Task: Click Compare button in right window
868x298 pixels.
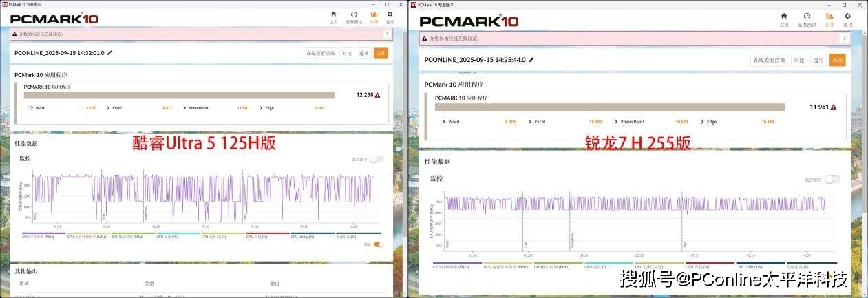Action: pos(799,60)
